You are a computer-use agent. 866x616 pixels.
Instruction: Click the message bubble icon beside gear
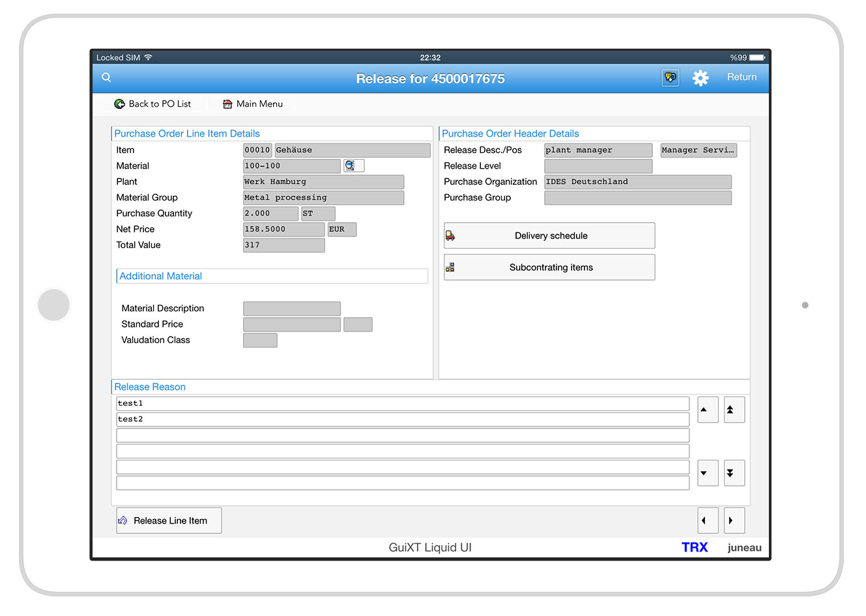point(670,77)
